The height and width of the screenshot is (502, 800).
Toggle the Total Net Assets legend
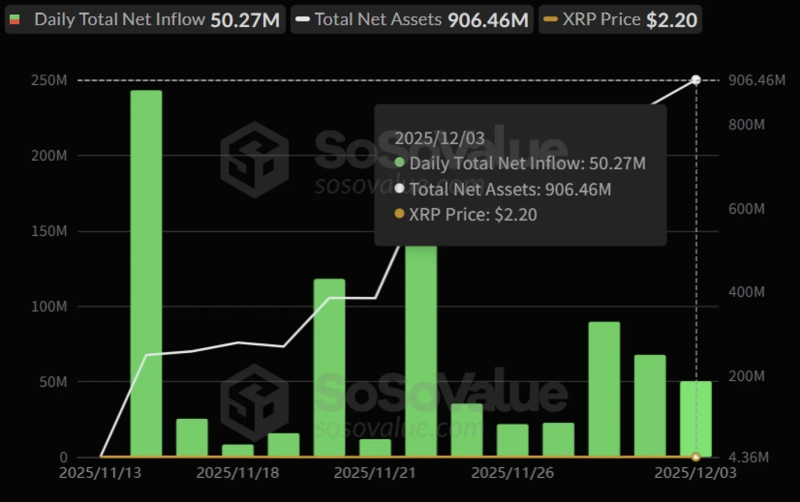click(x=412, y=19)
